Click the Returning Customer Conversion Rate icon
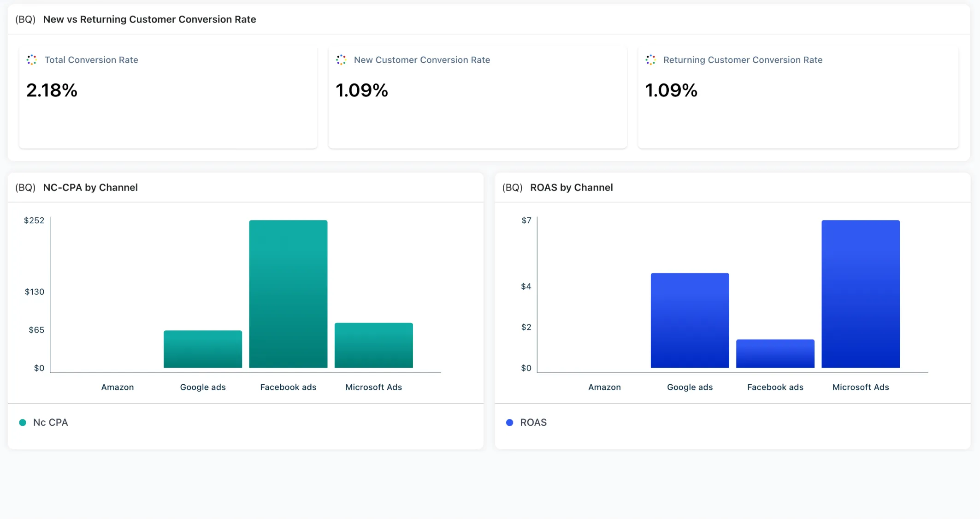This screenshot has width=980, height=519. pos(650,60)
